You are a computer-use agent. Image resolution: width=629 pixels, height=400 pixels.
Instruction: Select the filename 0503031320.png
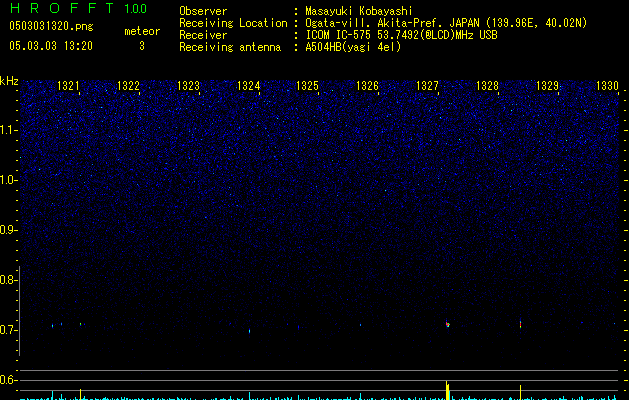point(51,26)
